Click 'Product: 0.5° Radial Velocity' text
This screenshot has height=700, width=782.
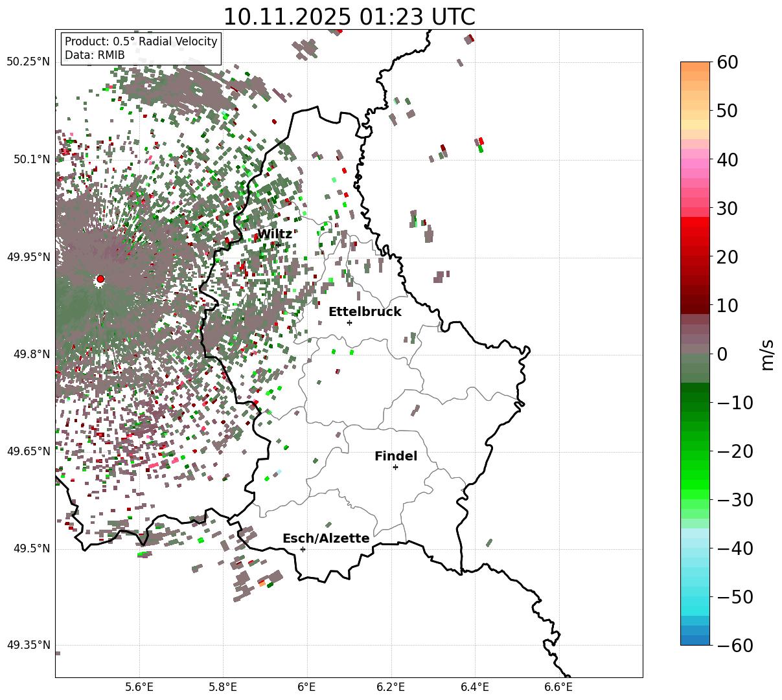coord(141,41)
